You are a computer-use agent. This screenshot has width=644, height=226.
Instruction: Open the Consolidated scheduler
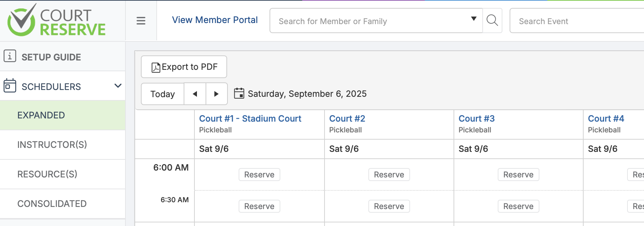[52, 204]
